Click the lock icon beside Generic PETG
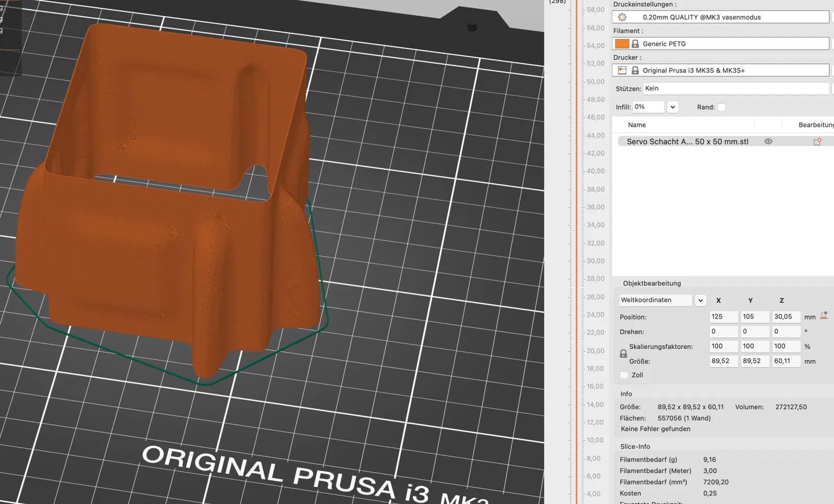This screenshot has height=504, width=834. [x=635, y=44]
